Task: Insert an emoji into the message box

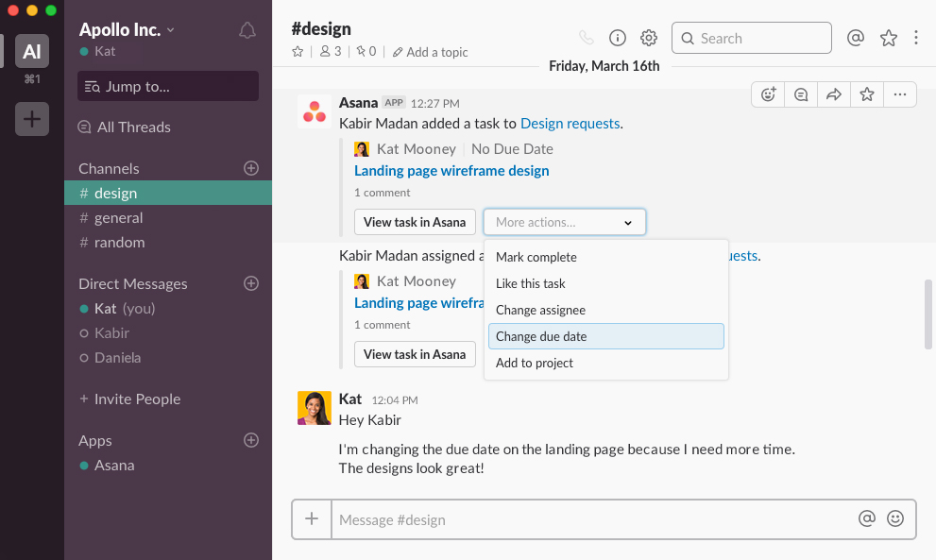Action: click(x=894, y=518)
